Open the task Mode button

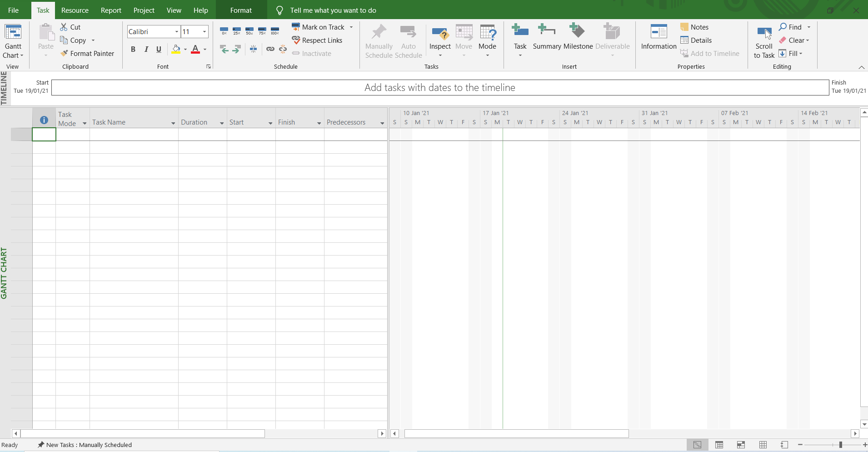pos(487,41)
